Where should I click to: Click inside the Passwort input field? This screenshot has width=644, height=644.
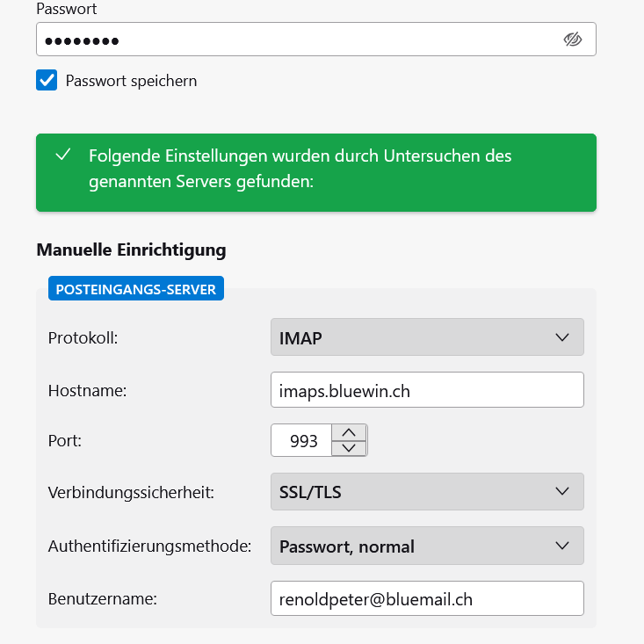(290, 40)
